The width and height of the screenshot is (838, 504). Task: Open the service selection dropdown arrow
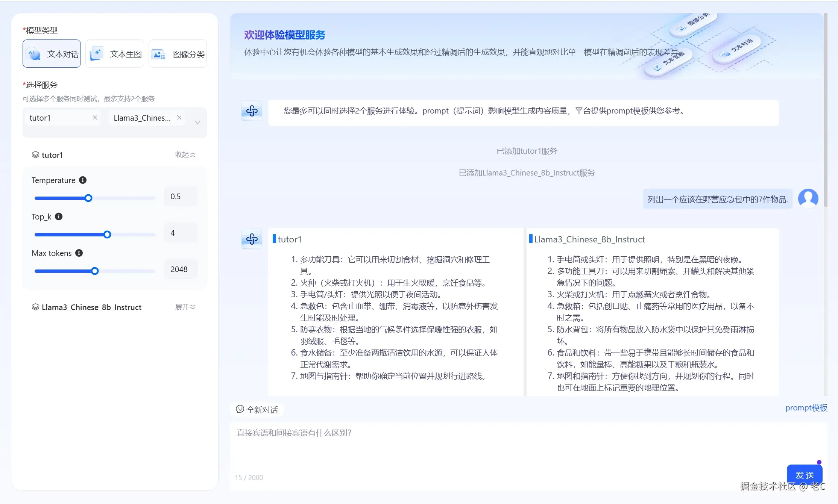click(197, 123)
